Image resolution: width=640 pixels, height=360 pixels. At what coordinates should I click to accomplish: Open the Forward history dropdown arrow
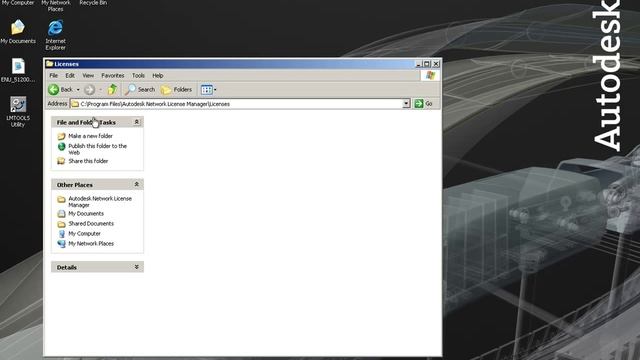(x=100, y=89)
